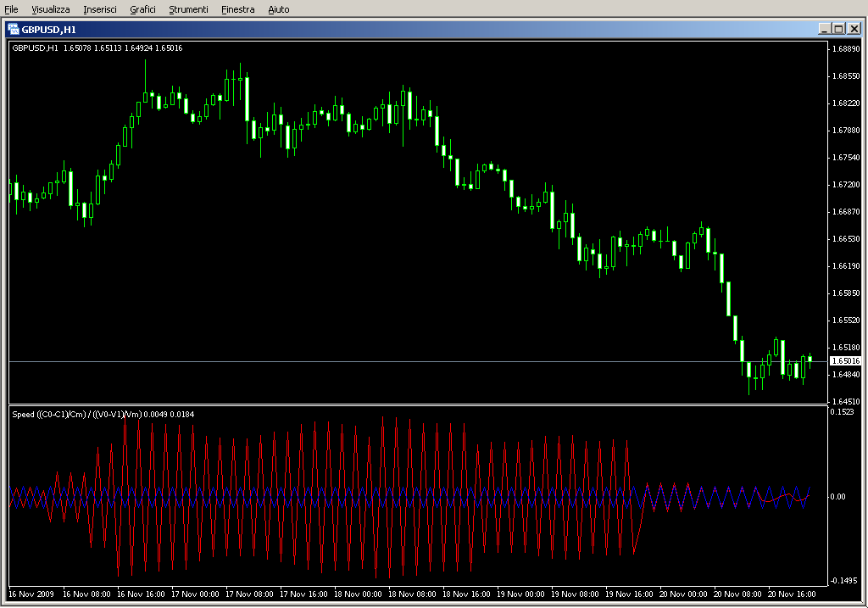Click the 17 Nov 08:00 time label
868x608 pixels.
click(x=249, y=594)
